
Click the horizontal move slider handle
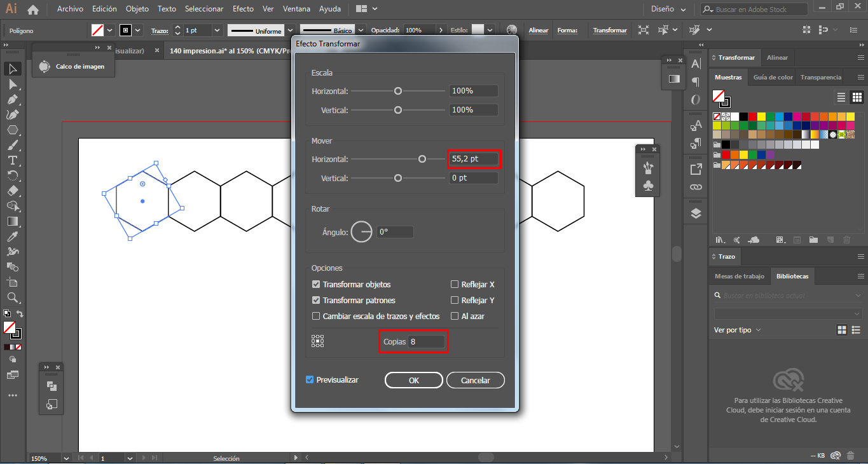coord(422,159)
